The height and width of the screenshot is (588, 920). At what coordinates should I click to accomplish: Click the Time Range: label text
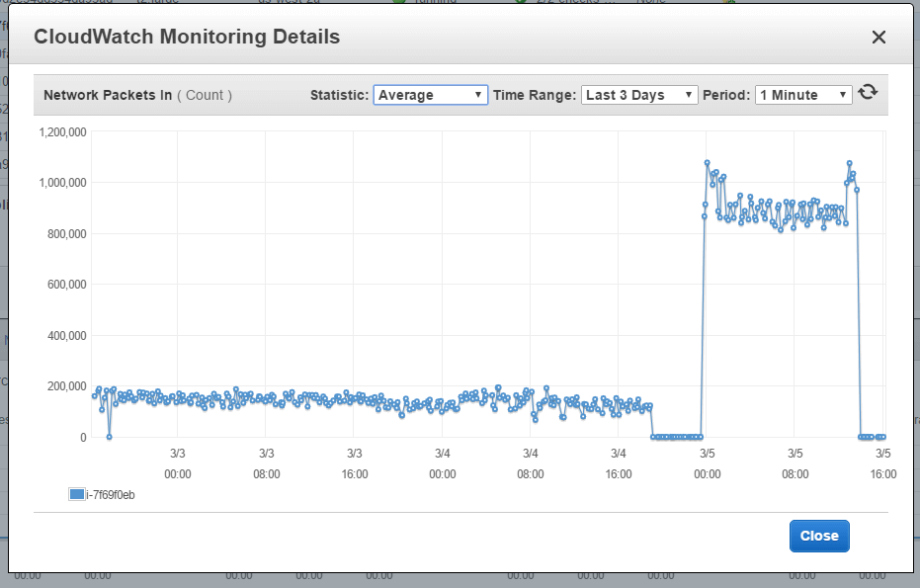(535, 95)
